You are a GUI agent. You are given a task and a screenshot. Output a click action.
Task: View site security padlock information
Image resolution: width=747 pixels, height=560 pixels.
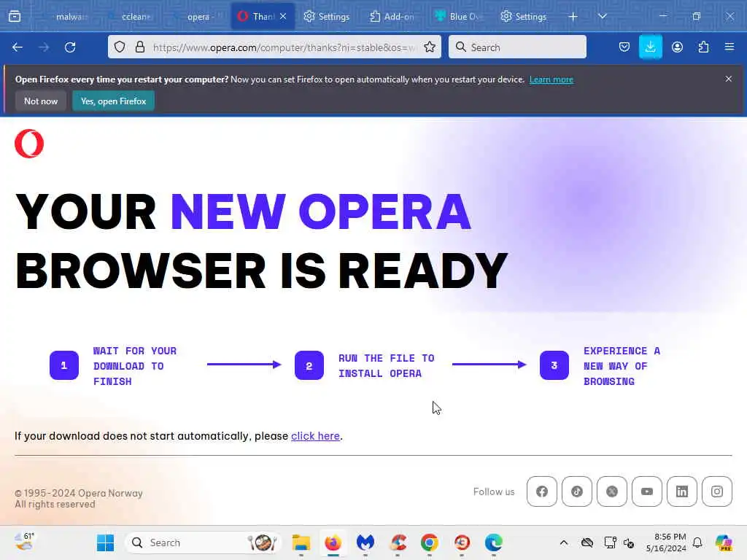(140, 47)
